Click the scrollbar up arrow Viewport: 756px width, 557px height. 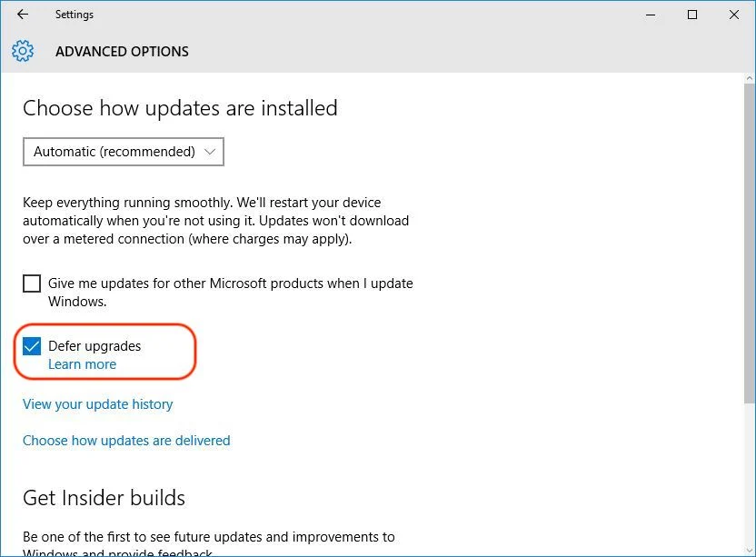(x=750, y=78)
